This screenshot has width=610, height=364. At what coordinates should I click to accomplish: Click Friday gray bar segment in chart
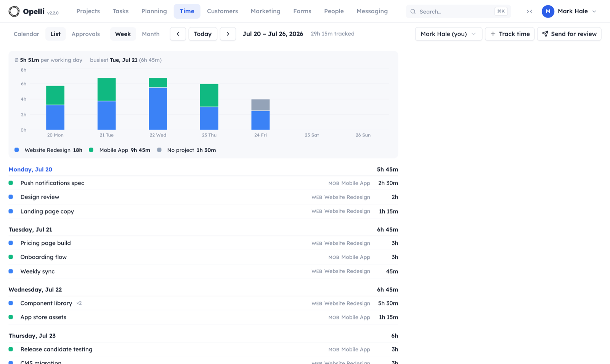[x=260, y=105]
